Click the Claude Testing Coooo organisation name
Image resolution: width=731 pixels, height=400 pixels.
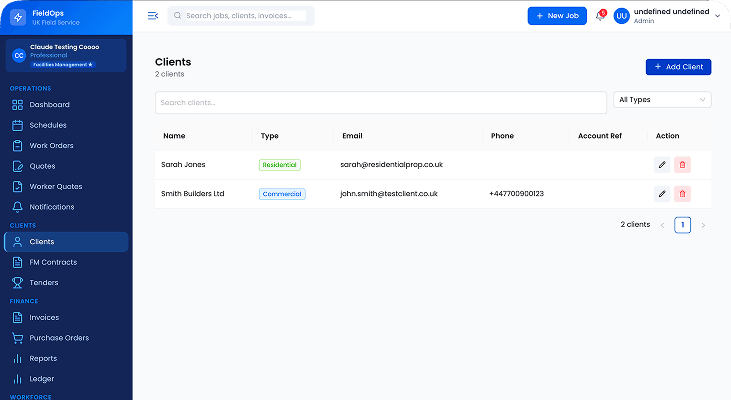point(65,47)
